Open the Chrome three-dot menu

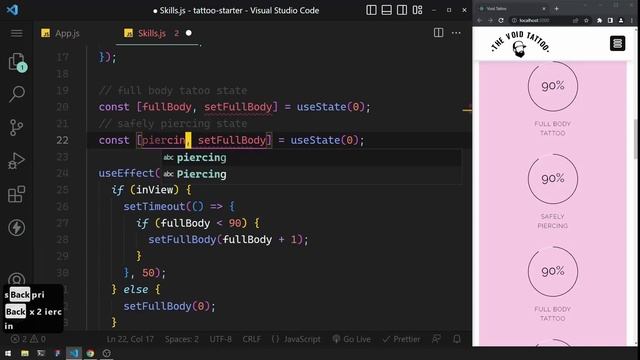632,20
